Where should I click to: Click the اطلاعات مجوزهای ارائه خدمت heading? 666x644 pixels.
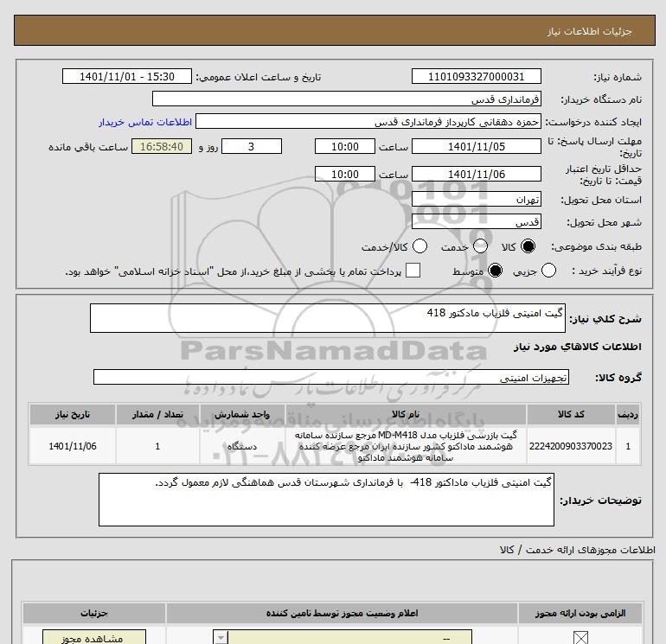pos(577,550)
